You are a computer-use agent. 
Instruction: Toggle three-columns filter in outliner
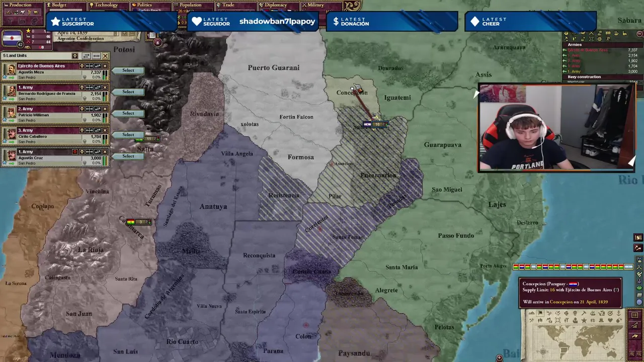pos(608,33)
